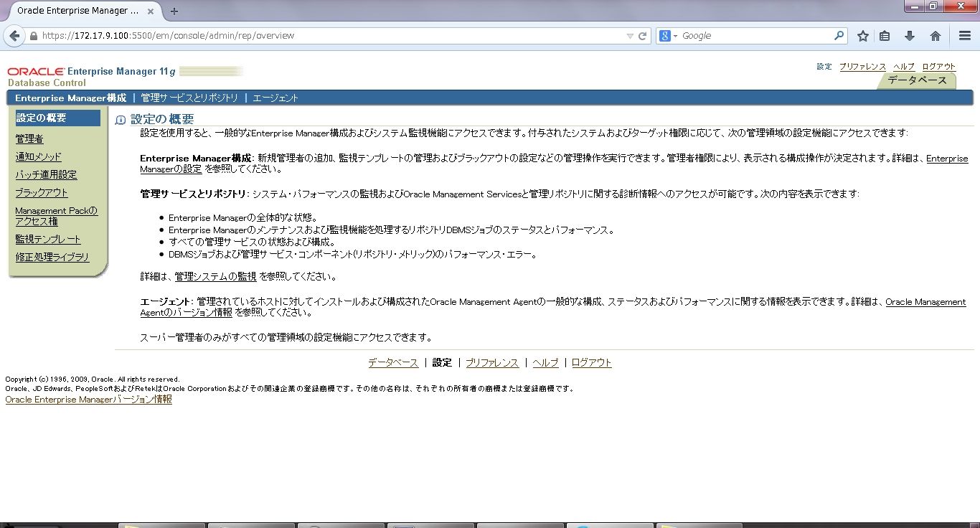
Task: Select the home icon in the toolbar
Action: coord(936,34)
